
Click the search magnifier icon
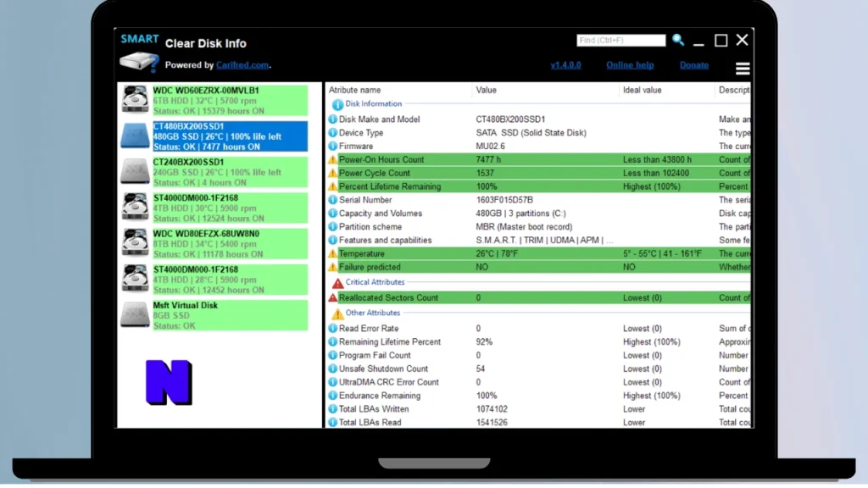click(x=678, y=40)
